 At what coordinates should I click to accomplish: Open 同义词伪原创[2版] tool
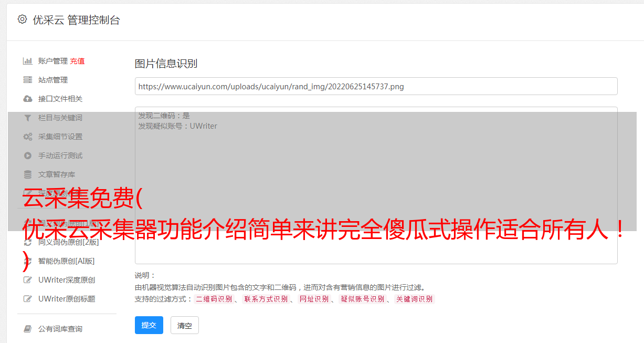coord(69,242)
